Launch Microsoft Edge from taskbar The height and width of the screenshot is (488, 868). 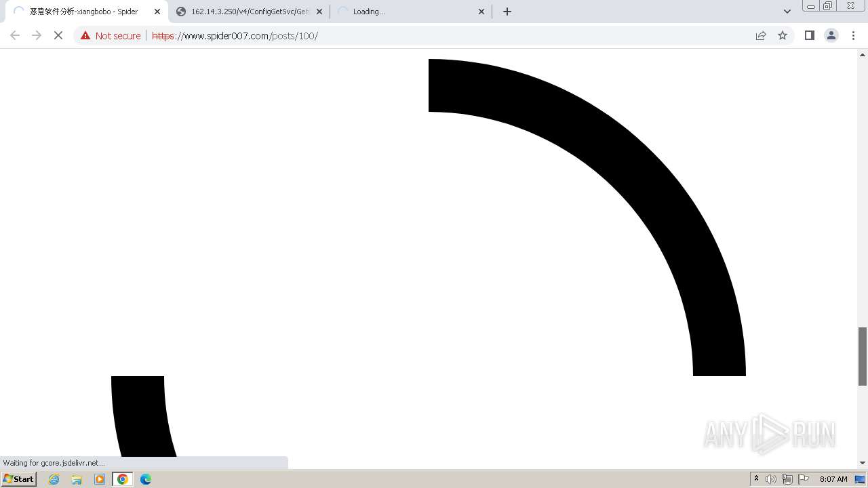[x=145, y=479]
